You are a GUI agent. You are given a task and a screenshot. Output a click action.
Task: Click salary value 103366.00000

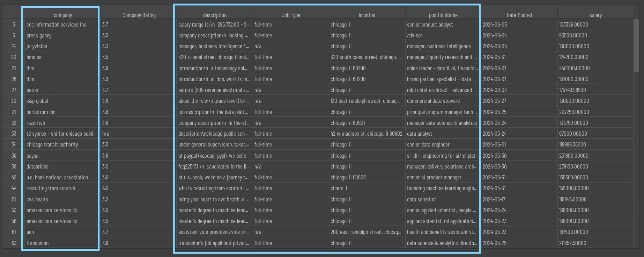click(595, 24)
